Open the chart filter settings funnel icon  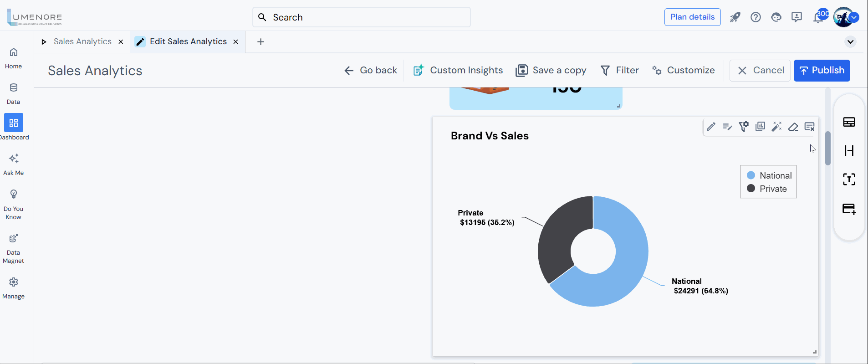pyautogui.click(x=744, y=127)
